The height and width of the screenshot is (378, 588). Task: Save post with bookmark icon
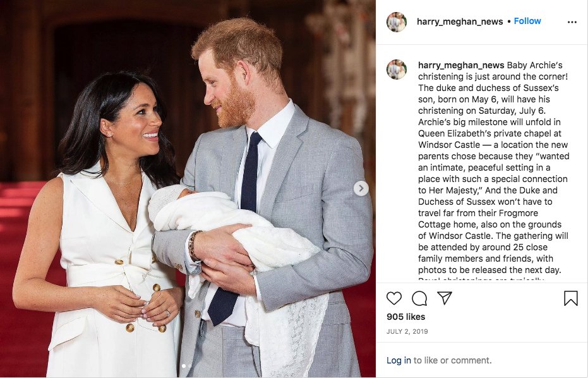click(x=571, y=298)
